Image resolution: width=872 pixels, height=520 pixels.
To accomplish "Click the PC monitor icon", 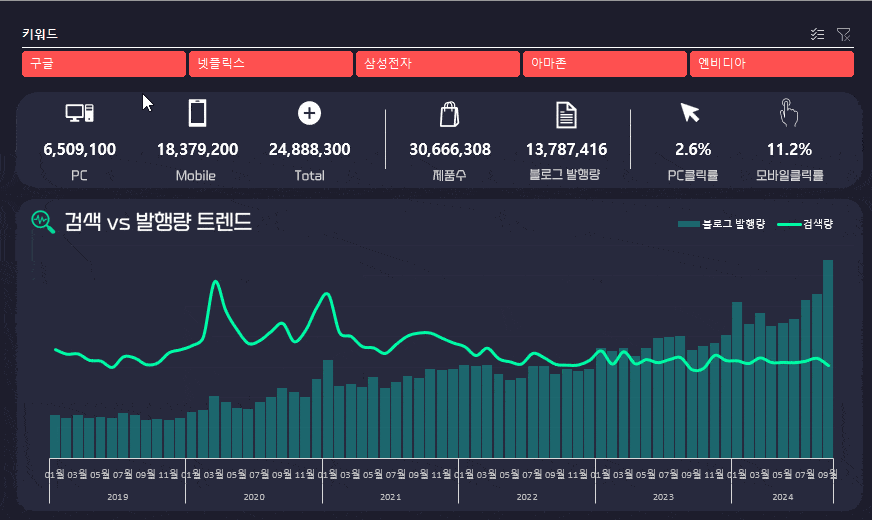I will click(79, 113).
